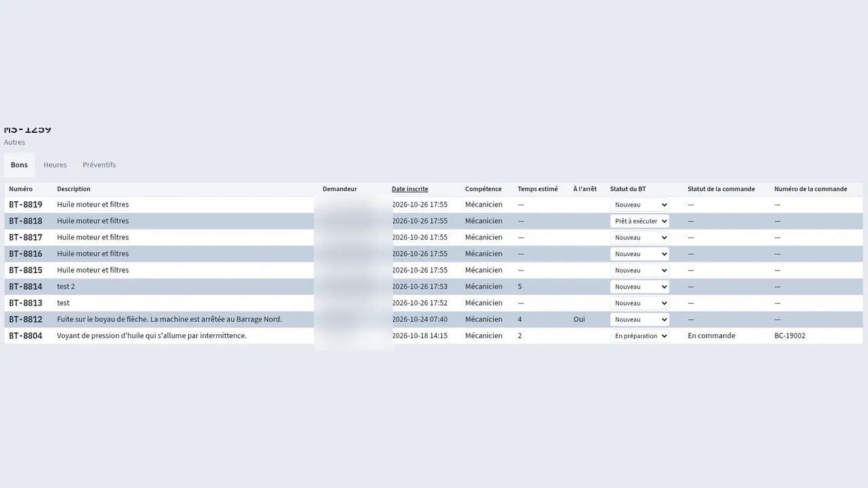Image resolution: width=868 pixels, height=488 pixels.
Task: Click the Demandeur column header
Action: click(340, 189)
